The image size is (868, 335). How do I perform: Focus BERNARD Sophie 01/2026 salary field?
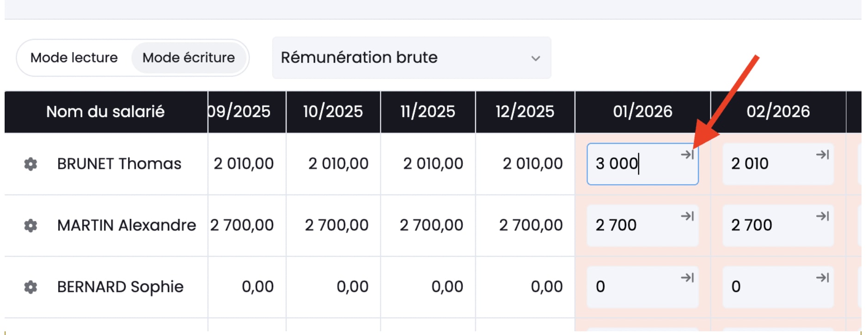633,287
